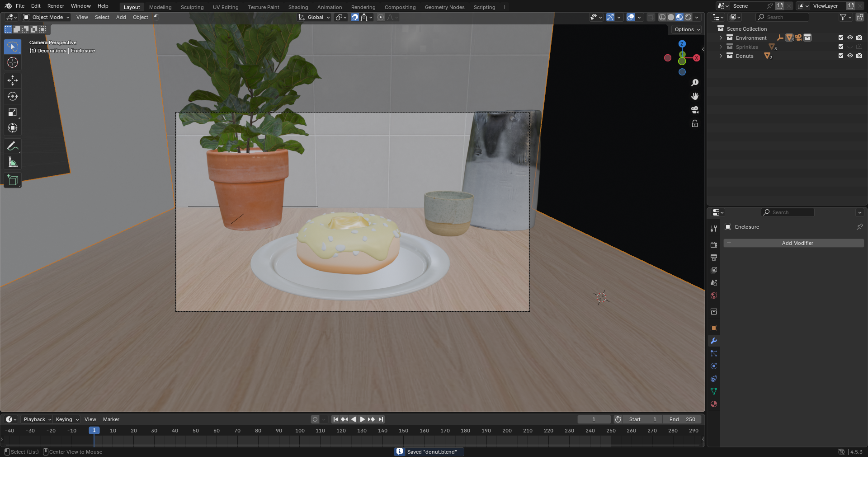Click the outliner Search field
This screenshot has width=868, height=488.
click(x=783, y=17)
